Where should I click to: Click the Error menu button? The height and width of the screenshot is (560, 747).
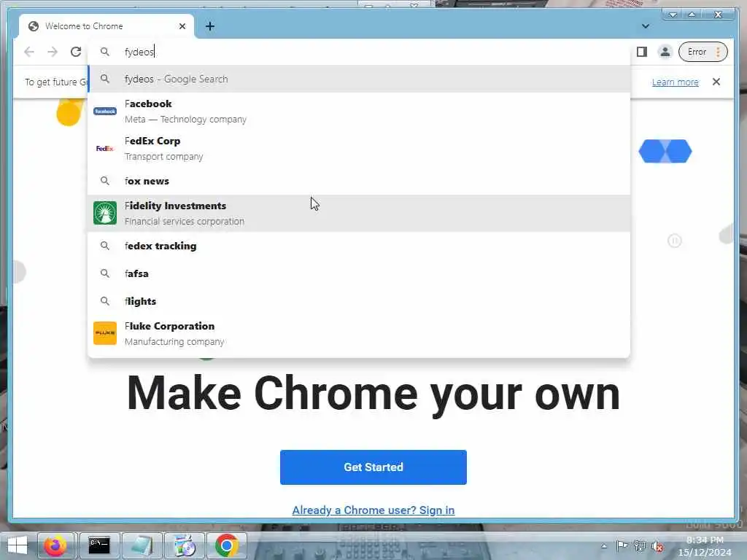[x=703, y=52]
